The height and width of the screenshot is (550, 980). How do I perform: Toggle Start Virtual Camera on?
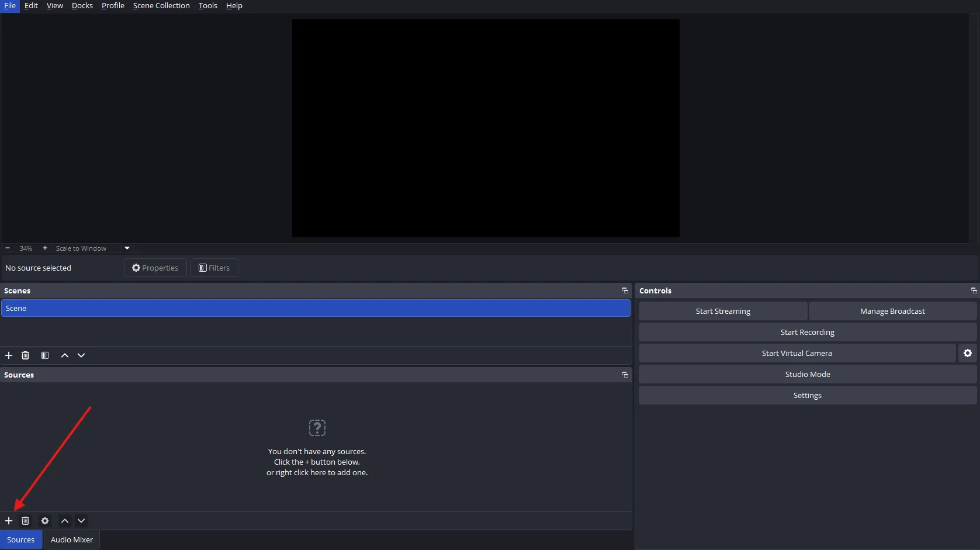pyautogui.click(x=797, y=353)
